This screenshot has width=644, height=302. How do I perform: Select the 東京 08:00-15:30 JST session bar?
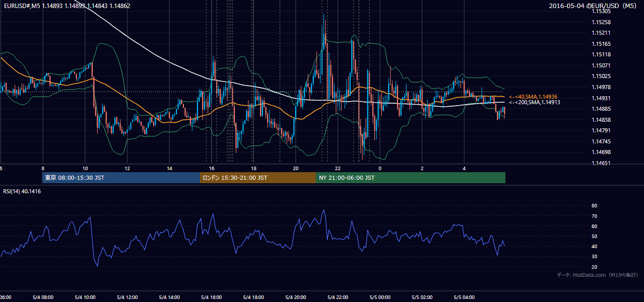pos(121,178)
